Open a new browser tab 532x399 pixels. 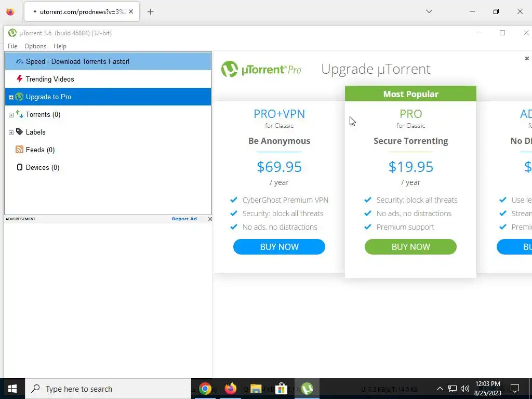tap(151, 12)
